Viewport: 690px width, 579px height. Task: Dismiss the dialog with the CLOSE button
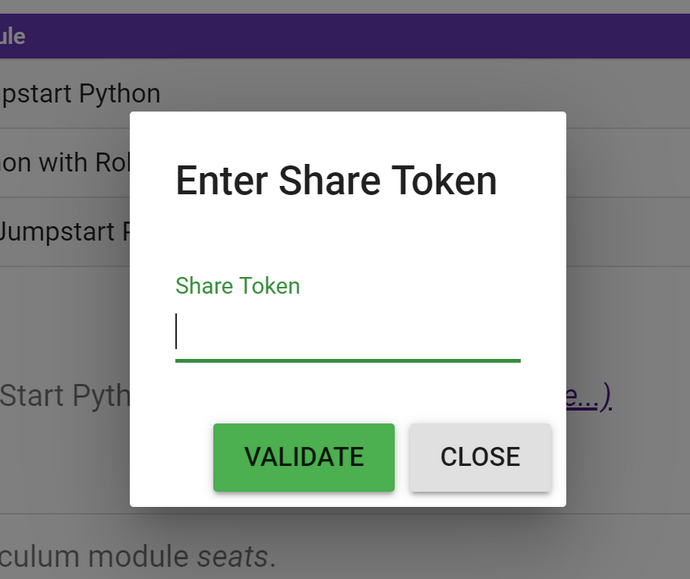pyautogui.click(x=480, y=457)
